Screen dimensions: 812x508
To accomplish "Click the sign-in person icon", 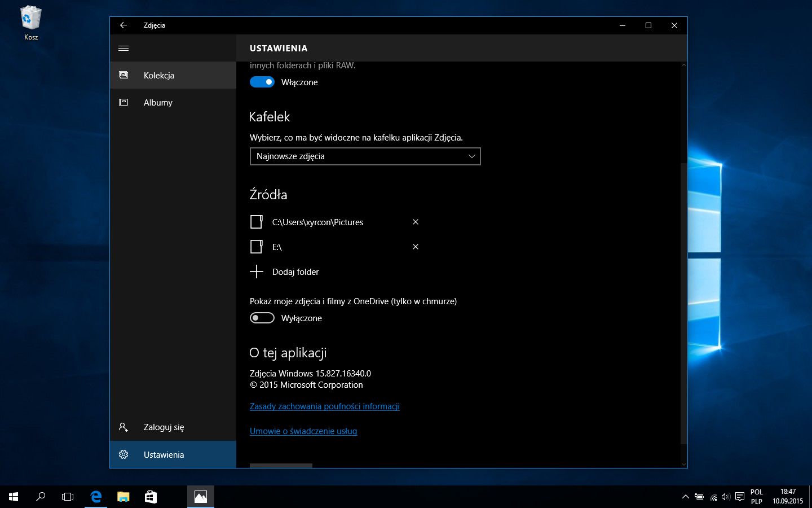I will (x=123, y=427).
